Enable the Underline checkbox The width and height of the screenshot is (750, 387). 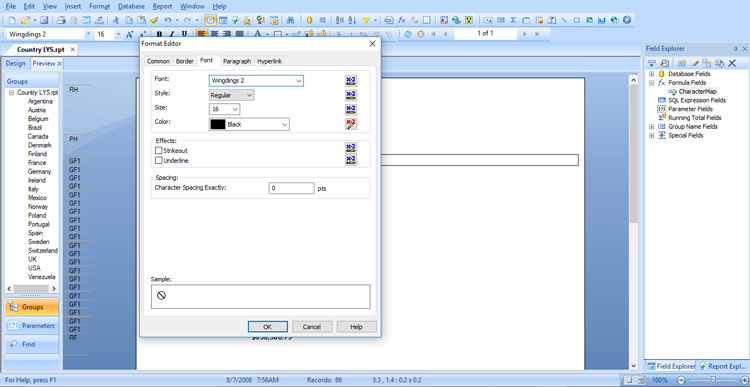pyautogui.click(x=159, y=161)
